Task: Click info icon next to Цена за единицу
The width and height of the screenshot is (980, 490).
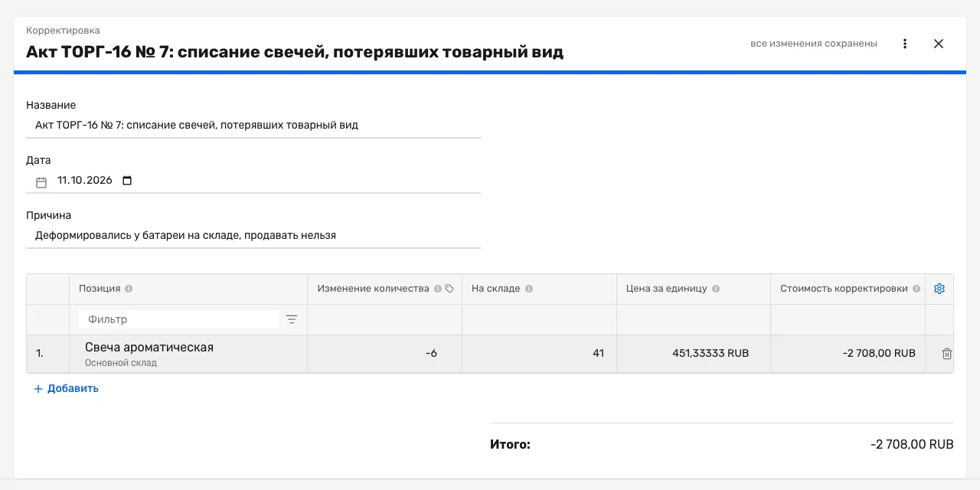Action: (716, 289)
